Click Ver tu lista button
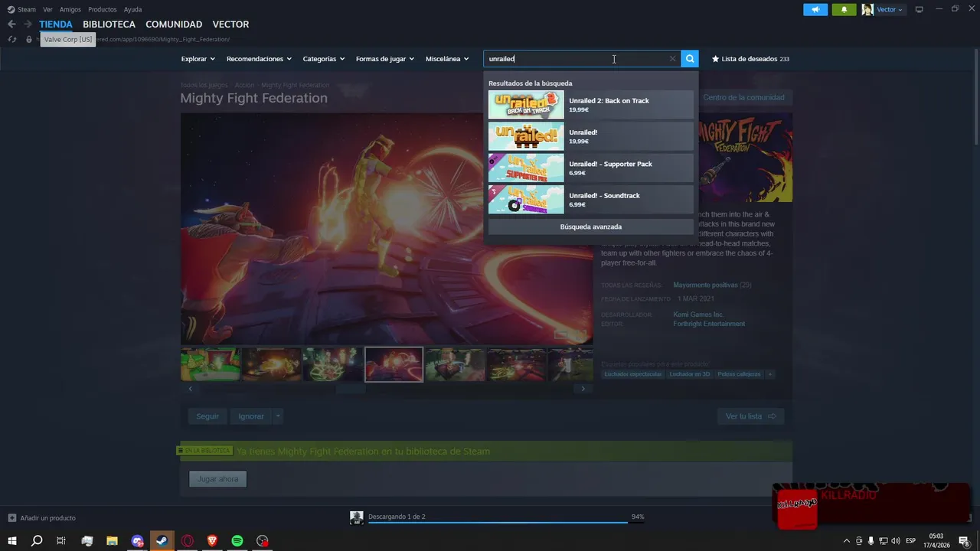 tap(751, 416)
